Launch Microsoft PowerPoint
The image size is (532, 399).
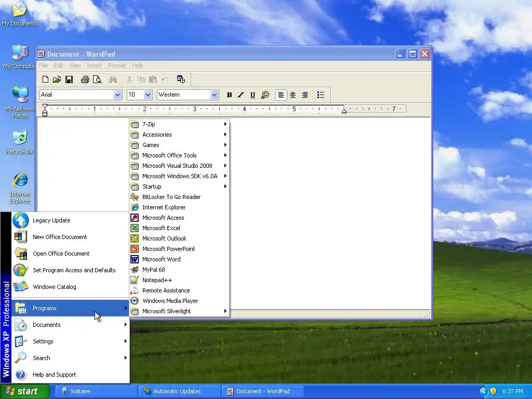coord(179,249)
